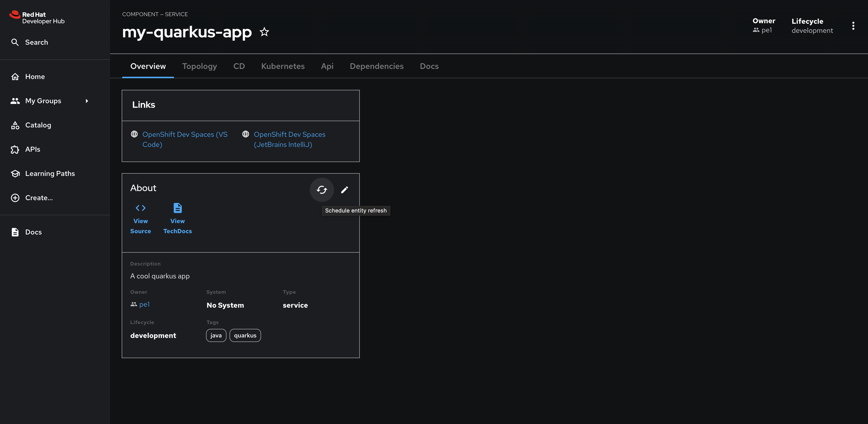Click owner pe1 in the page header

point(767,30)
